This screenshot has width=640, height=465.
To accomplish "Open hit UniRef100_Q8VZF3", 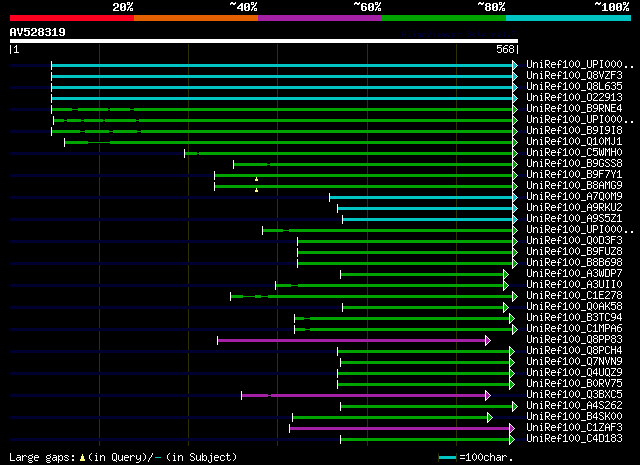I will (x=574, y=76).
